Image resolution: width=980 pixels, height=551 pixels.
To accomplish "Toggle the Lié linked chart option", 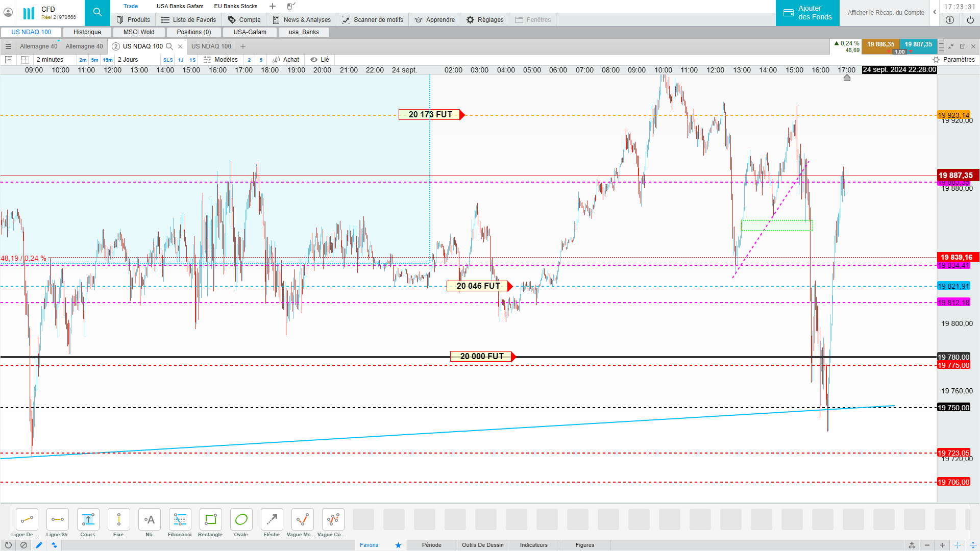I will pos(320,60).
